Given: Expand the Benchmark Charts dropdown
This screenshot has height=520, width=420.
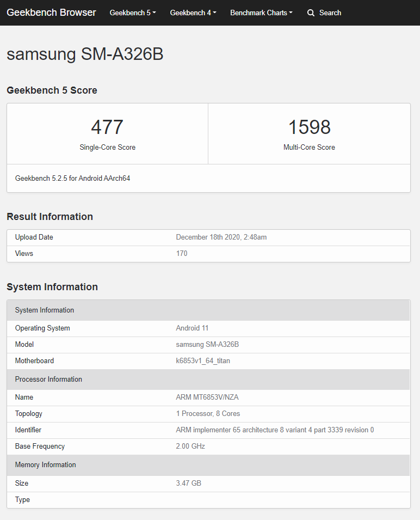Looking at the screenshot, I should tap(261, 13).
